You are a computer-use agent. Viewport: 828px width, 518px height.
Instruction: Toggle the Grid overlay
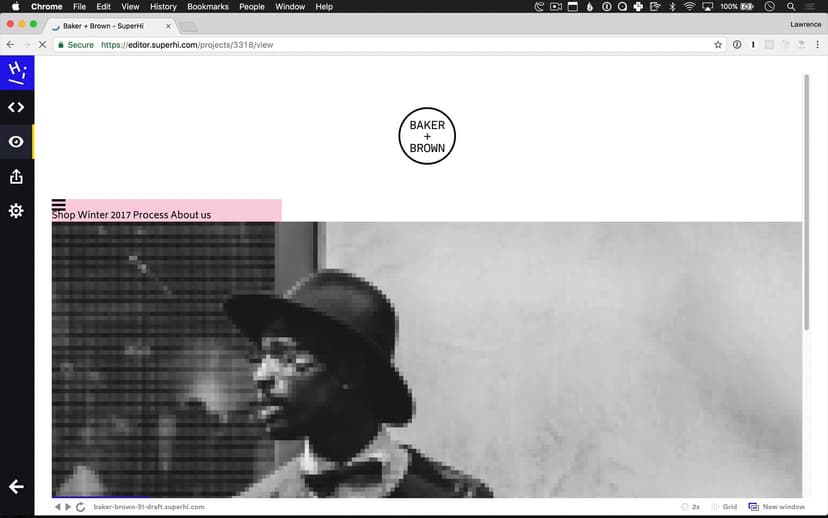724,507
